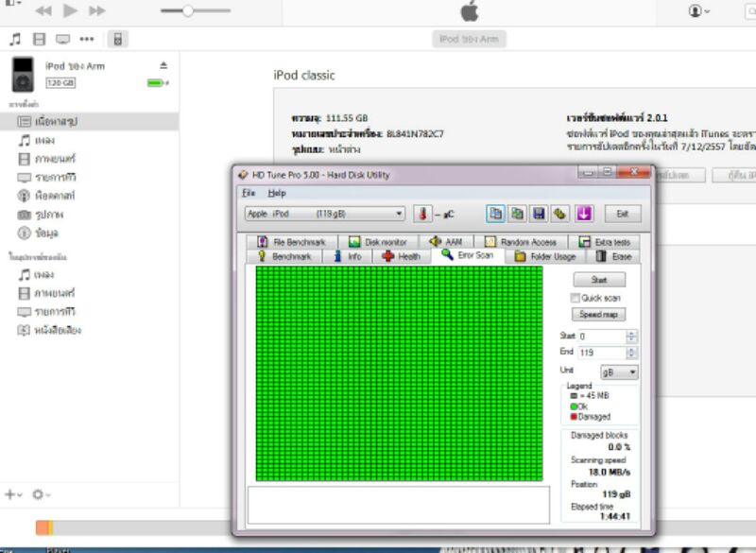Click the End value input field
Screen dimensions: 756x553
click(x=601, y=353)
